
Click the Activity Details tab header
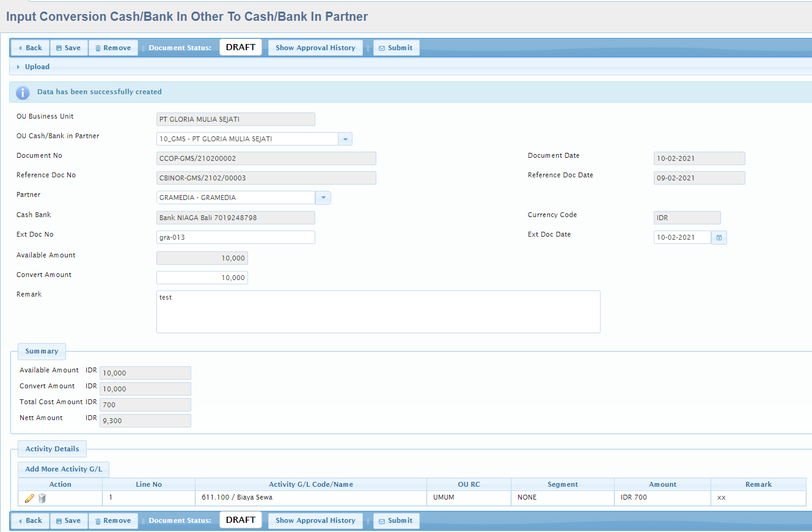pyautogui.click(x=52, y=449)
